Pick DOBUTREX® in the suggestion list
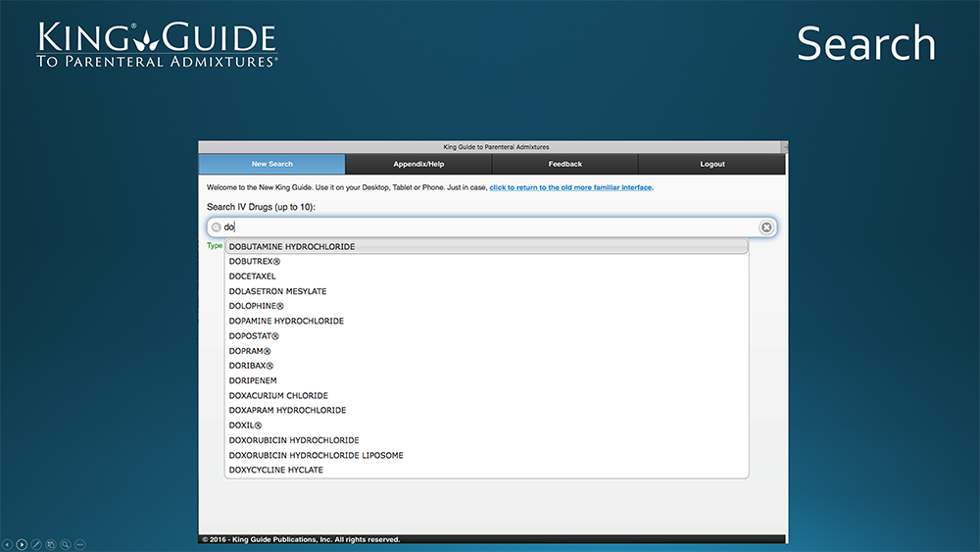Viewport: 980px width, 552px height. [486, 262]
